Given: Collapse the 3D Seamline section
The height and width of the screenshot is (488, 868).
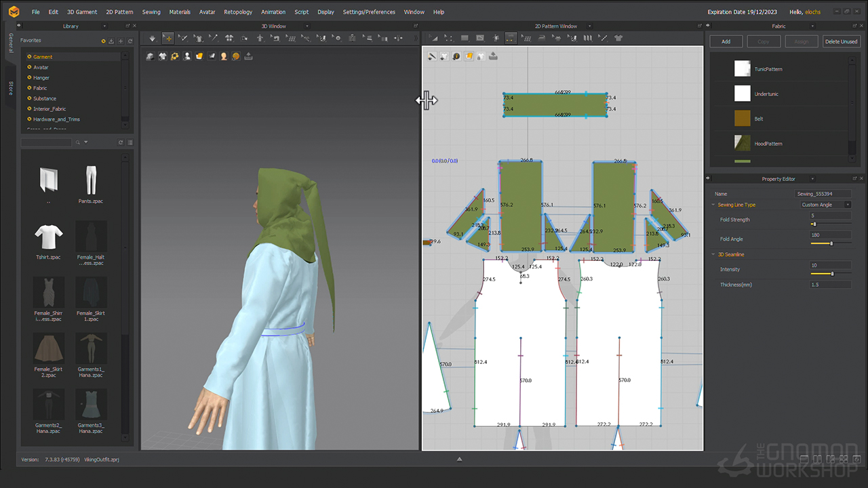Looking at the screenshot, I should [713, 255].
